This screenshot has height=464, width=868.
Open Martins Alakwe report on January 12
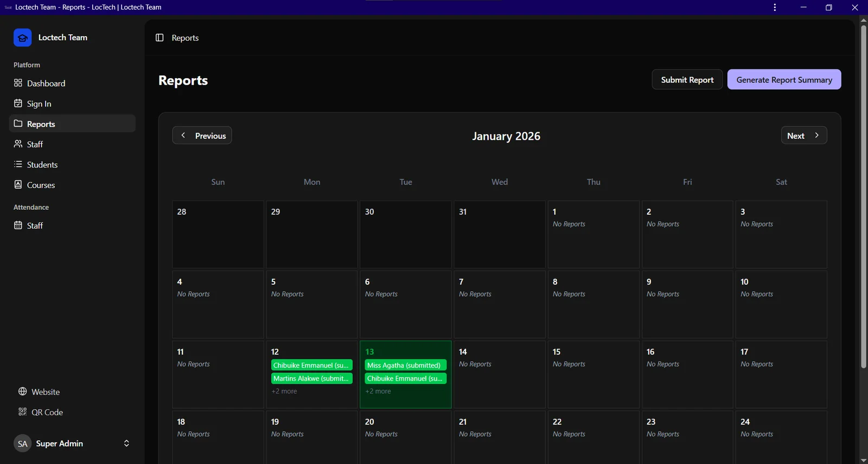tap(312, 378)
